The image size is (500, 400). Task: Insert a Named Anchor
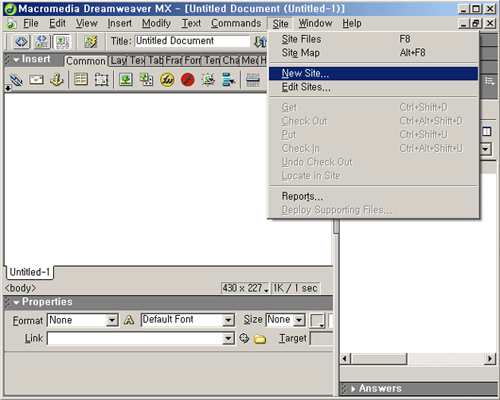pyautogui.click(x=57, y=80)
